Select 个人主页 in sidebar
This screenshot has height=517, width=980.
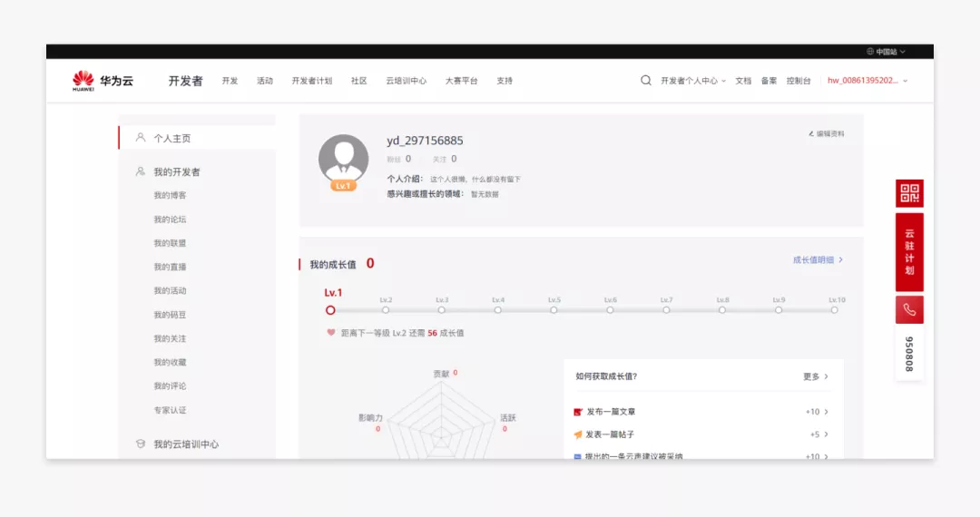(x=197, y=138)
